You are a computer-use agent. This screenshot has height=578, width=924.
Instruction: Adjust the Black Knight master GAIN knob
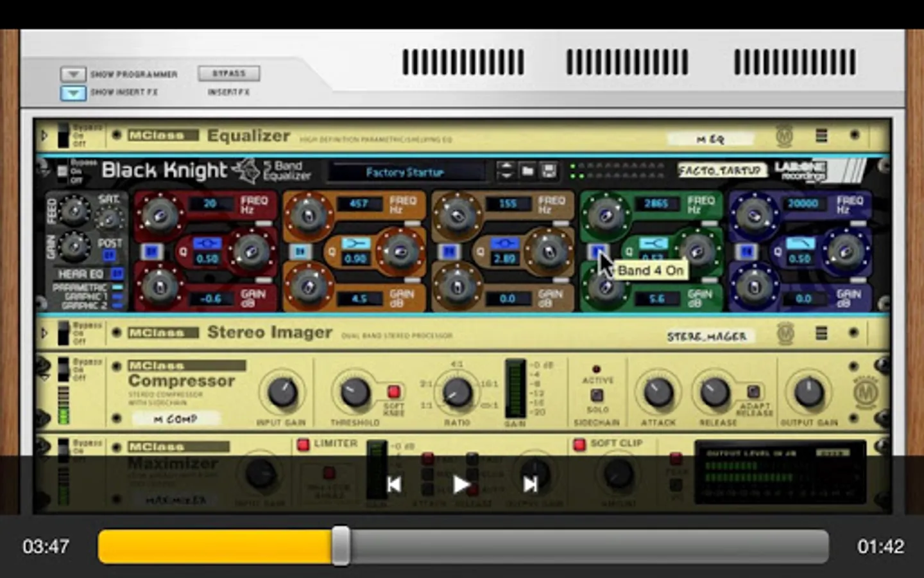74,246
